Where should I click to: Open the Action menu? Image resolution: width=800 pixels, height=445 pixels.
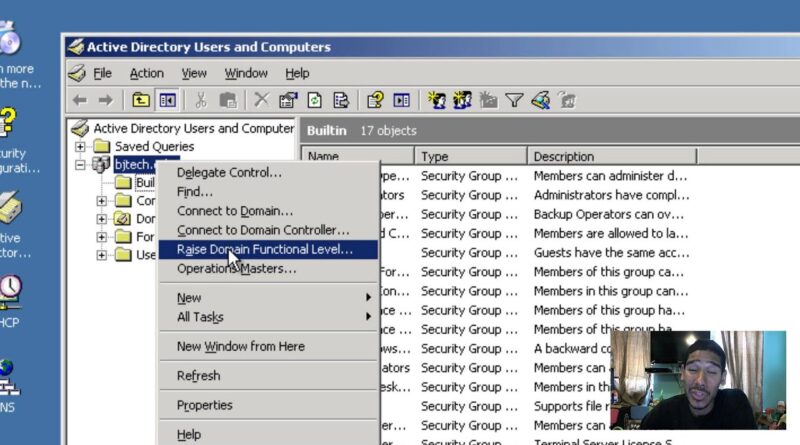tap(146, 73)
